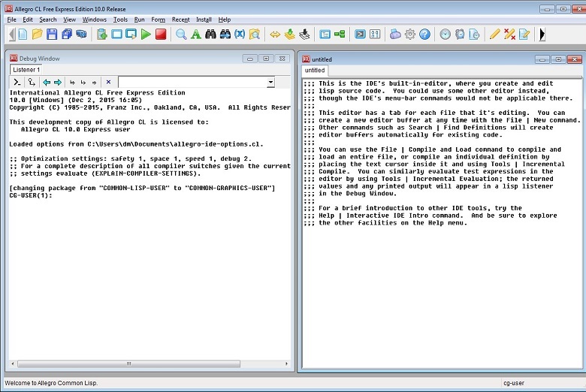Select the Listener 1 tab
Image resolution: width=586 pixels, height=392 pixels.
(26, 70)
